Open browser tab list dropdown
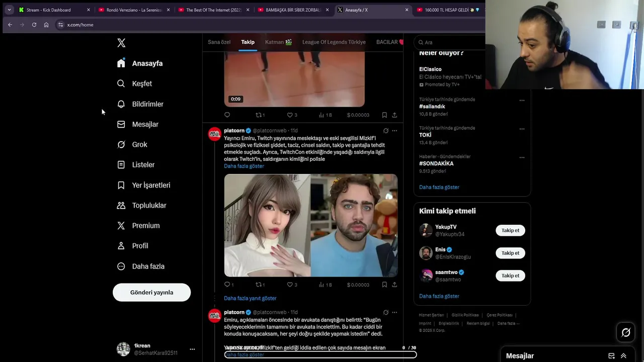 click(9, 10)
